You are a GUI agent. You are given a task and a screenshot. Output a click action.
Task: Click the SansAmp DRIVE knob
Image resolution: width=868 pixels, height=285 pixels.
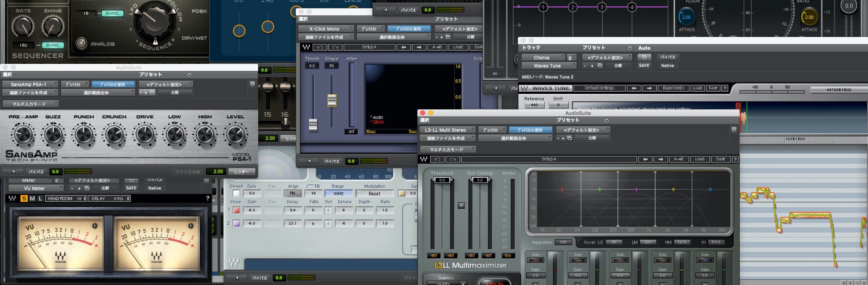[145, 135]
